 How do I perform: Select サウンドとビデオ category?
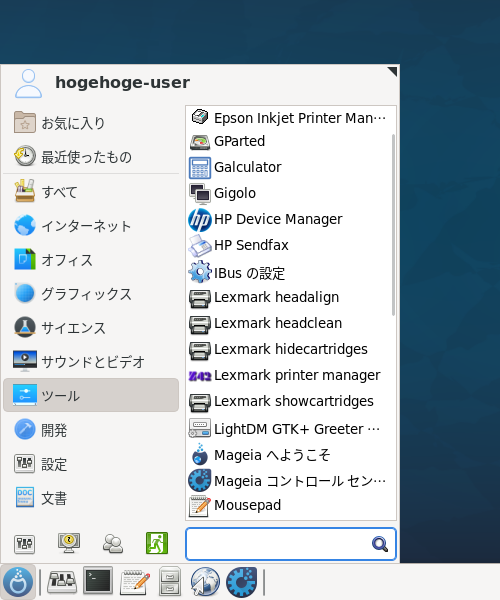[x=91, y=361]
